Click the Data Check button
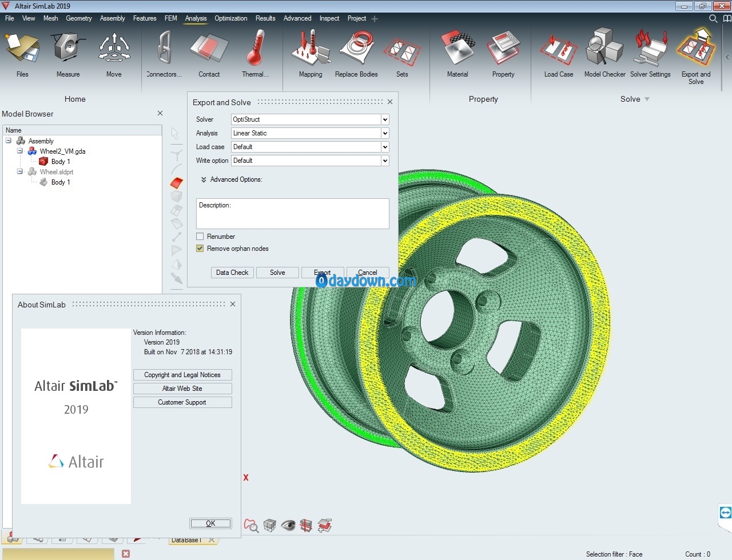 click(232, 273)
